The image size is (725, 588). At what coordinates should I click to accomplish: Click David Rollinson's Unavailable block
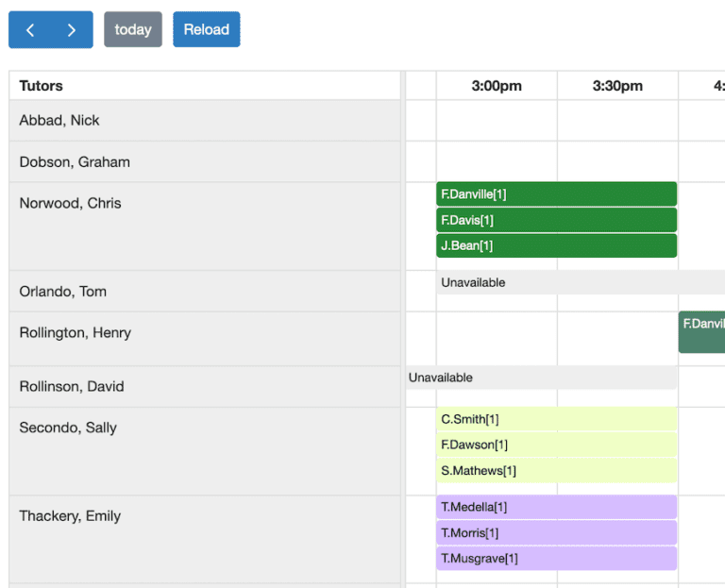click(541, 378)
